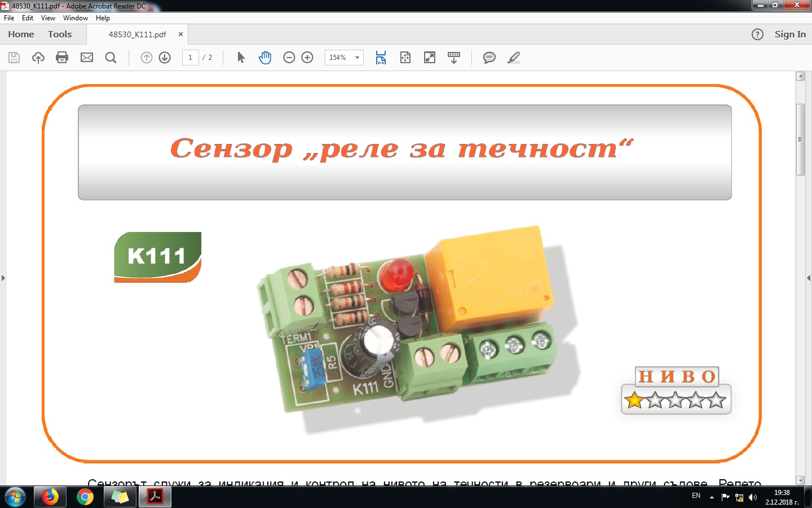812x508 pixels.
Task: Open the Help question mark icon
Action: (x=758, y=34)
